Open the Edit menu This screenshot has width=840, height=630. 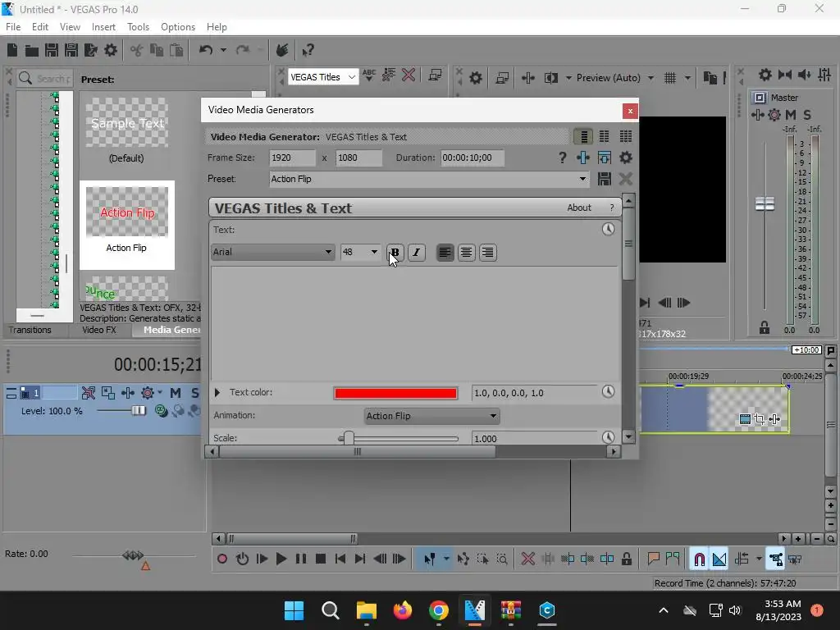[40, 27]
